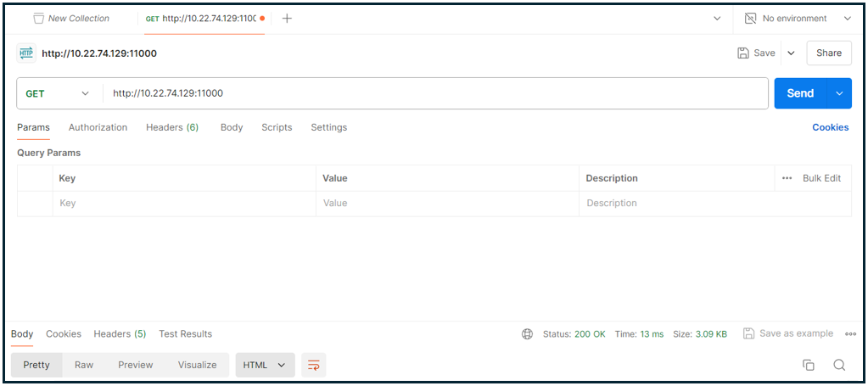This screenshot has height=386, width=868.
Task: Click the Save floppy disk icon
Action: 744,53
